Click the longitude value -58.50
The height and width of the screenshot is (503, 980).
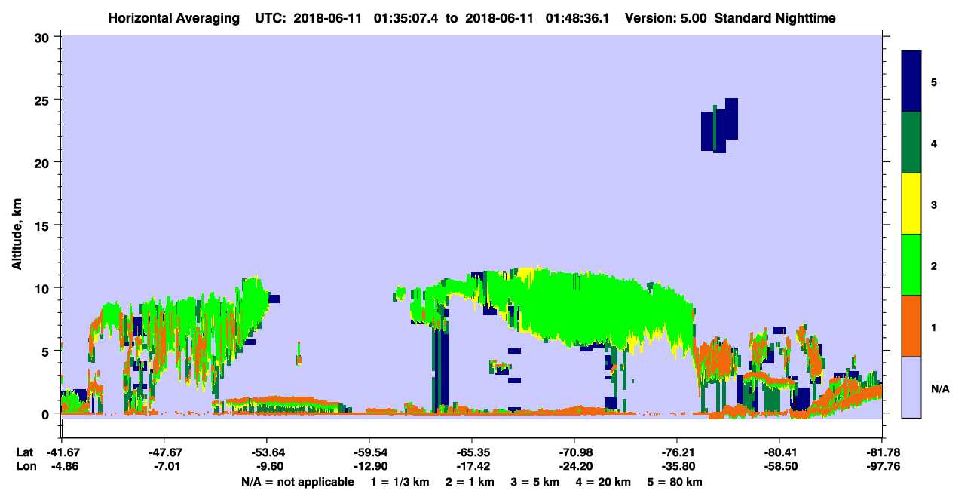pyautogui.click(x=779, y=467)
